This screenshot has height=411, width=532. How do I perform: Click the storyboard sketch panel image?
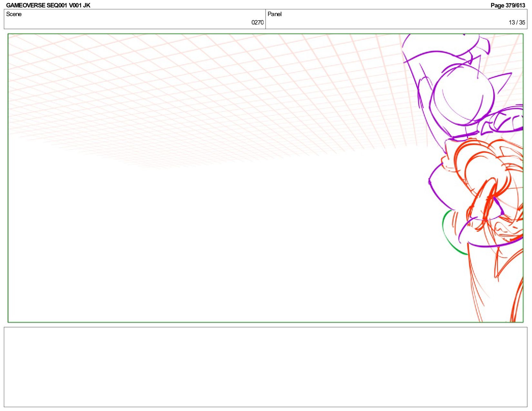tap(265, 178)
